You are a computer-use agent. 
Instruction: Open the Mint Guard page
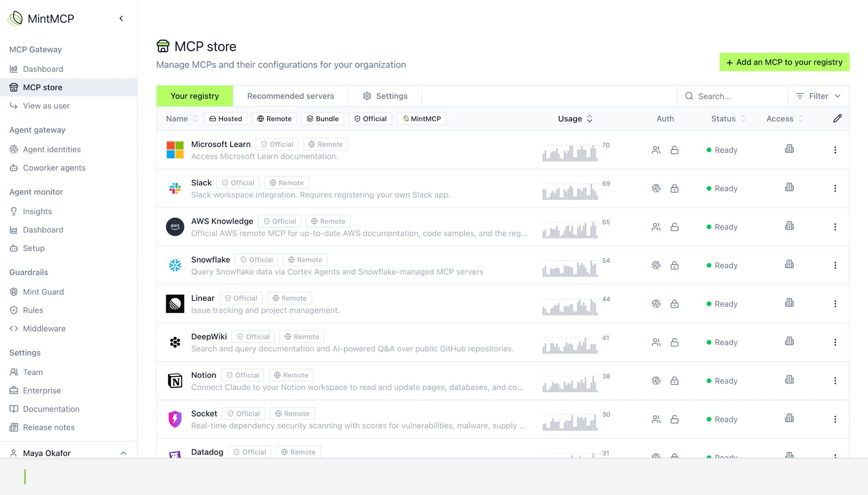(69, 292)
